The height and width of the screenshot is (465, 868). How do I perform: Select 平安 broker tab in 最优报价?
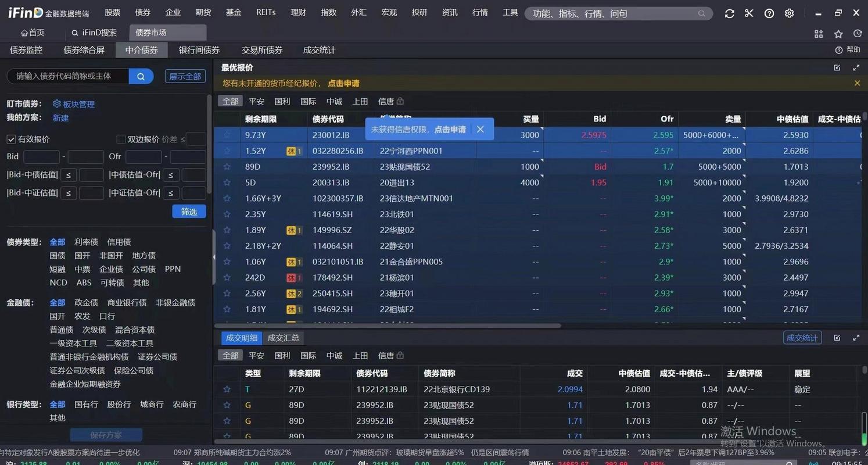(x=256, y=101)
